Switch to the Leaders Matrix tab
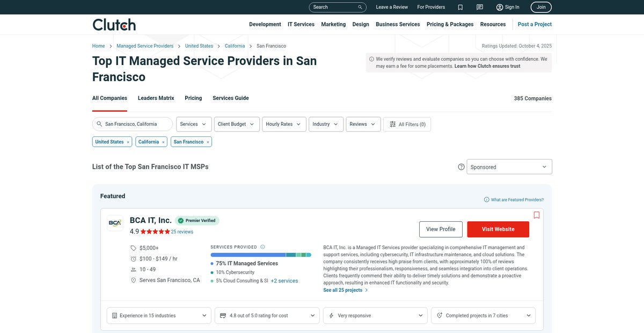This screenshot has height=333, width=644. (156, 98)
